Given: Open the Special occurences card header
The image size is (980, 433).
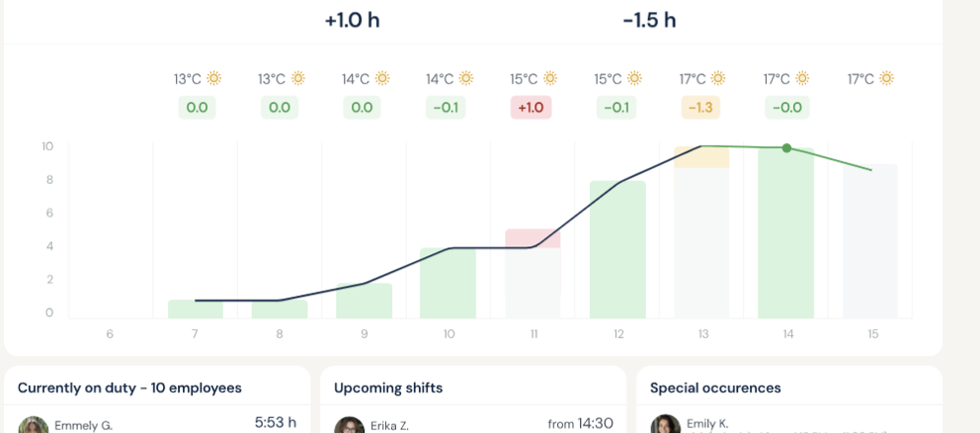Looking at the screenshot, I should click(x=715, y=388).
